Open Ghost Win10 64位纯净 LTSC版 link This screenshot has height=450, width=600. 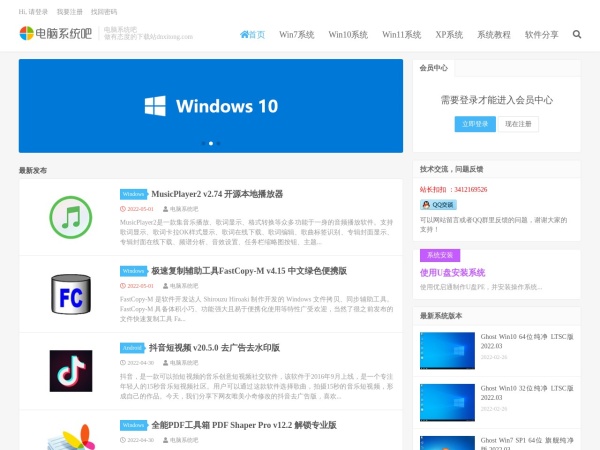527,341
